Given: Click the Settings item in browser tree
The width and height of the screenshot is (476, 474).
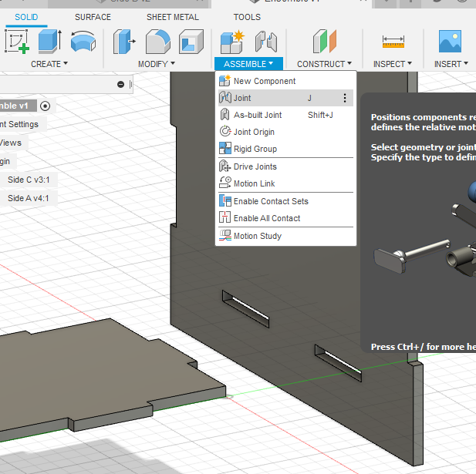Looking at the screenshot, I should [19, 124].
